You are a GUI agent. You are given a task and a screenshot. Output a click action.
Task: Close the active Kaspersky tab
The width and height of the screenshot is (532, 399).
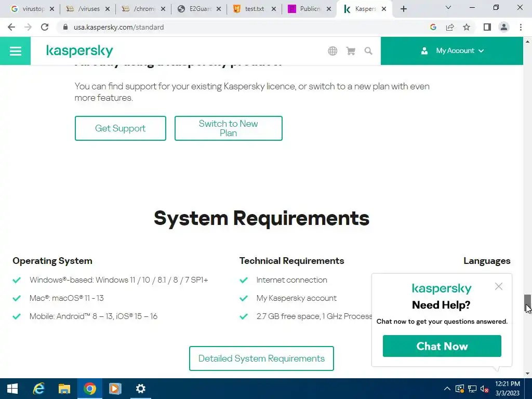[x=384, y=9]
